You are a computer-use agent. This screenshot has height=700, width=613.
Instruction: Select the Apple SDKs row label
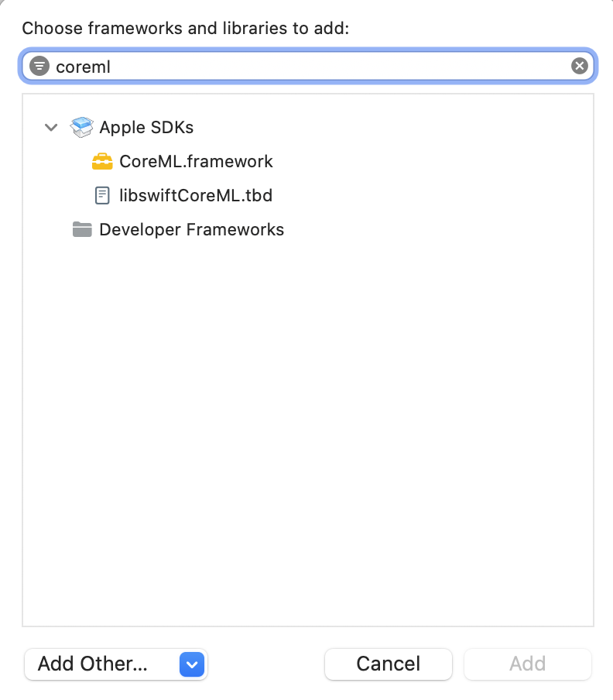(146, 127)
